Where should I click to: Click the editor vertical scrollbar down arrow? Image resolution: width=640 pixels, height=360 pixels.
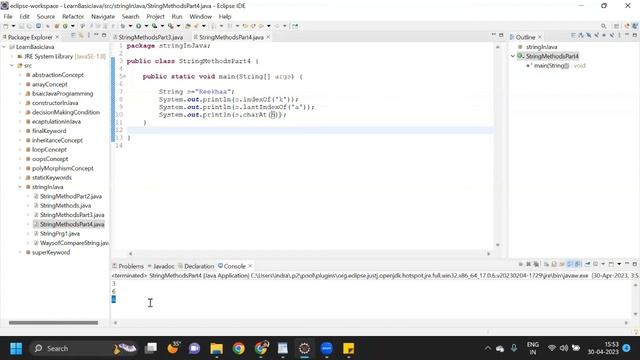(x=498, y=245)
